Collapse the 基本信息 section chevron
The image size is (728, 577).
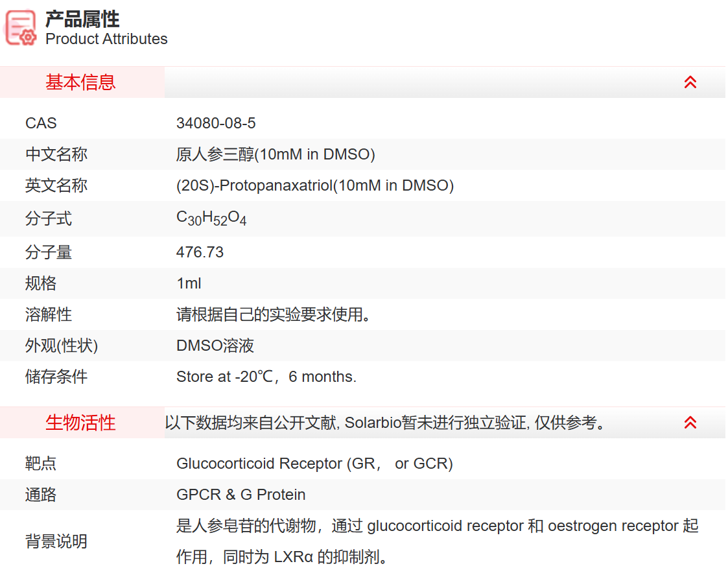tap(690, 82)
